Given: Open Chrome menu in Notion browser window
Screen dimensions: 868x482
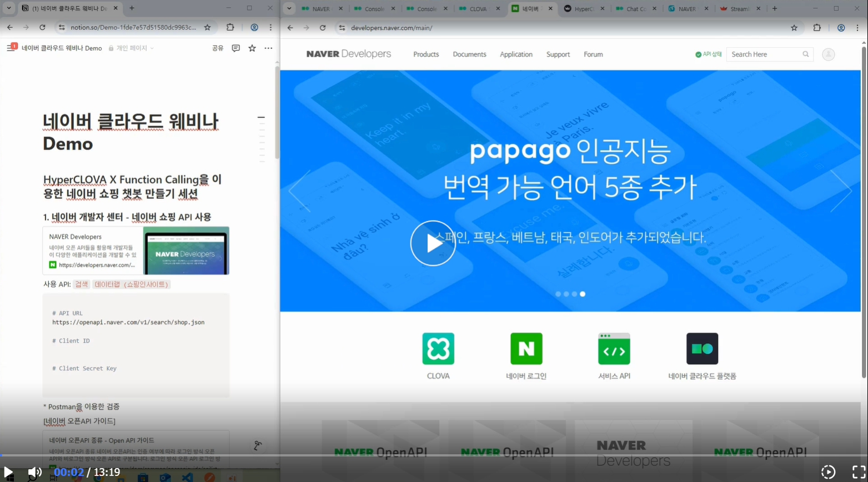Looking at the screenshot, I should pyautogui.click(x=270, y=27).
